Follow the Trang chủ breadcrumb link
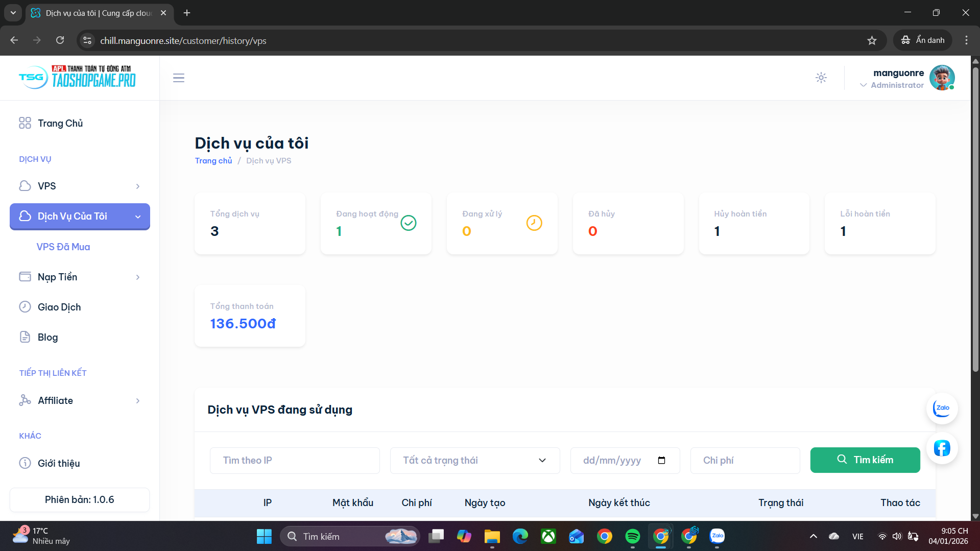980x551 pixels. pyautogui.click(x=213, y=160)
